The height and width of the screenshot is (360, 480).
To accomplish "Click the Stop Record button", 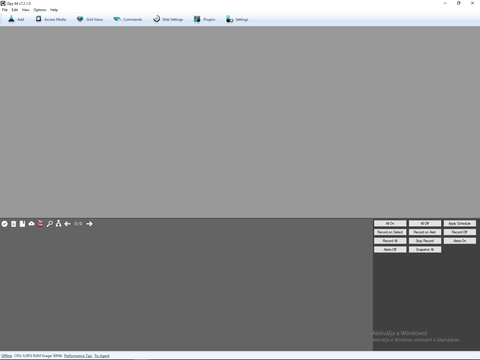I will pyautogui.click(x=425, y=241).
